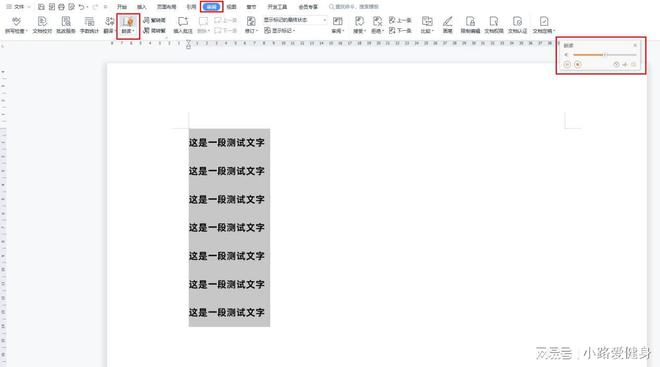Go to 下一条 next change

click(400, 31)
